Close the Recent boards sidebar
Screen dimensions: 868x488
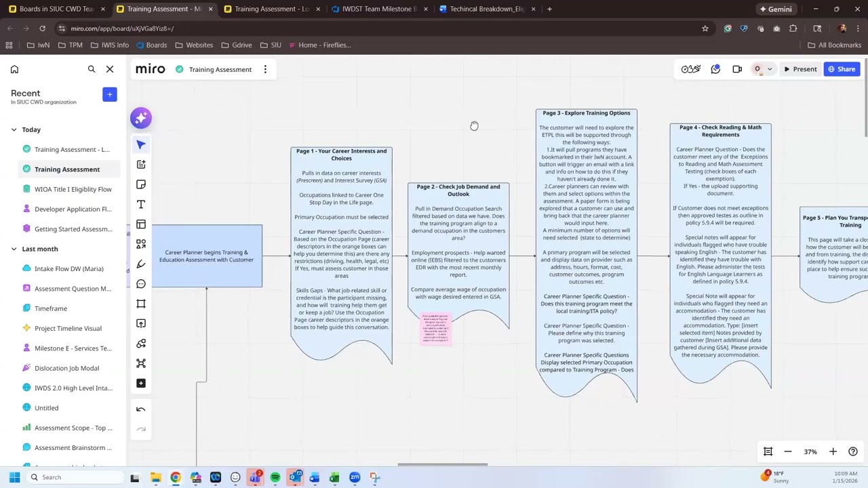(x=110, y=69)
